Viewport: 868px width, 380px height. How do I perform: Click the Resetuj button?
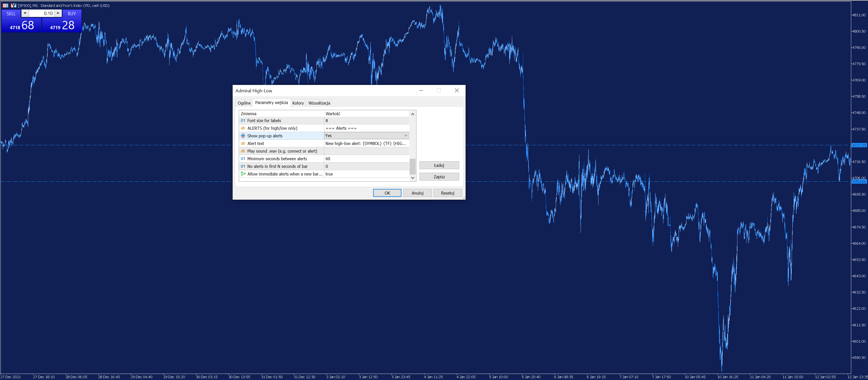(447, 193)
